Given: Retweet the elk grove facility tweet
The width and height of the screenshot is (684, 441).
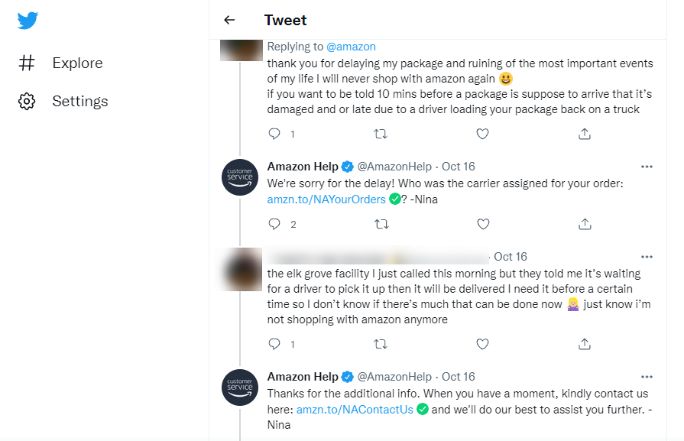Looking at the screenshot, I should pos(380,343).
